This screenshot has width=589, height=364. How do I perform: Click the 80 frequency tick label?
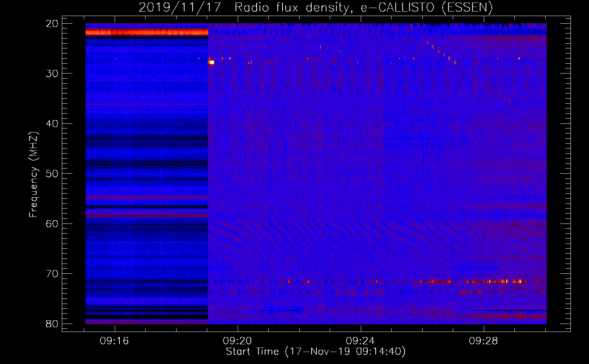52,324
